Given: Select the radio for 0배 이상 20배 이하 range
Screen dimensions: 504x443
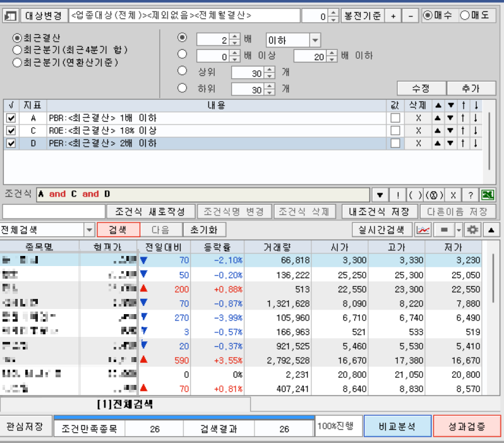Looking at the screenshot, I should tap(183, 54).
